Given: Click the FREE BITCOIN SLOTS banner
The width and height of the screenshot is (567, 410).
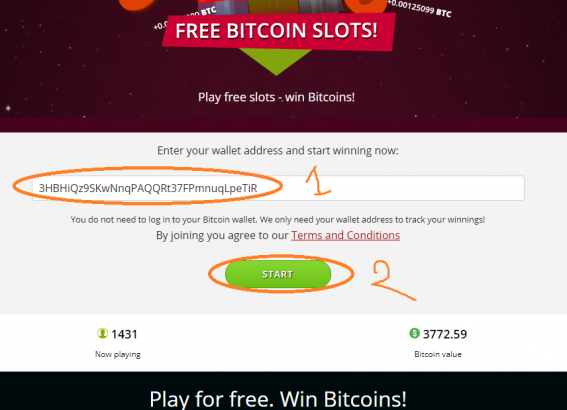Looking at the screenshot, I should click(x=278, y=31).
